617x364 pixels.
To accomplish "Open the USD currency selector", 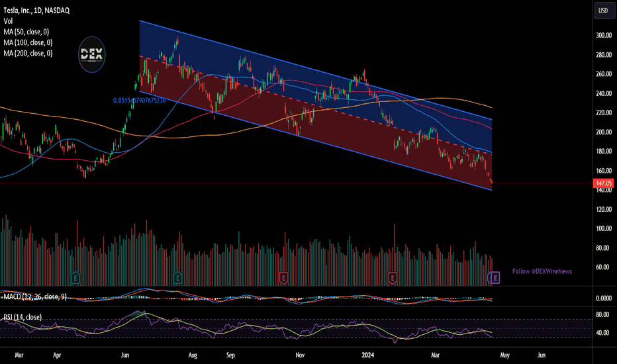I will click(x=603, y=11).
